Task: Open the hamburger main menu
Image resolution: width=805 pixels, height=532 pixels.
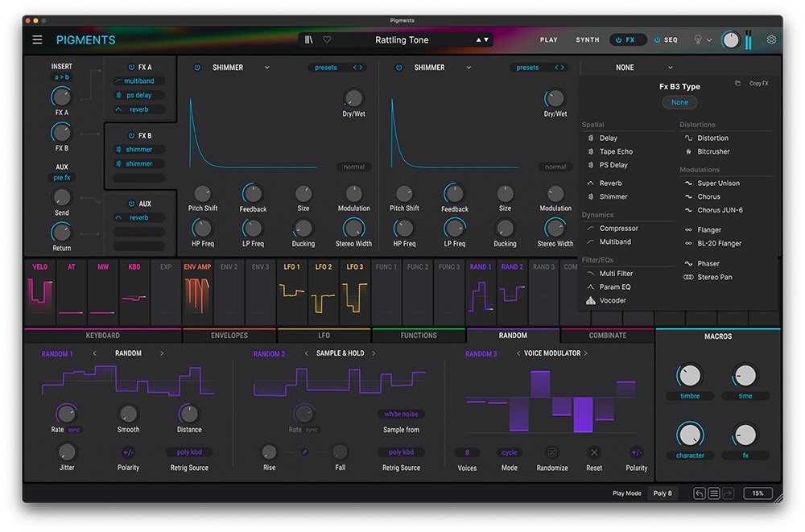Action: 37,39
